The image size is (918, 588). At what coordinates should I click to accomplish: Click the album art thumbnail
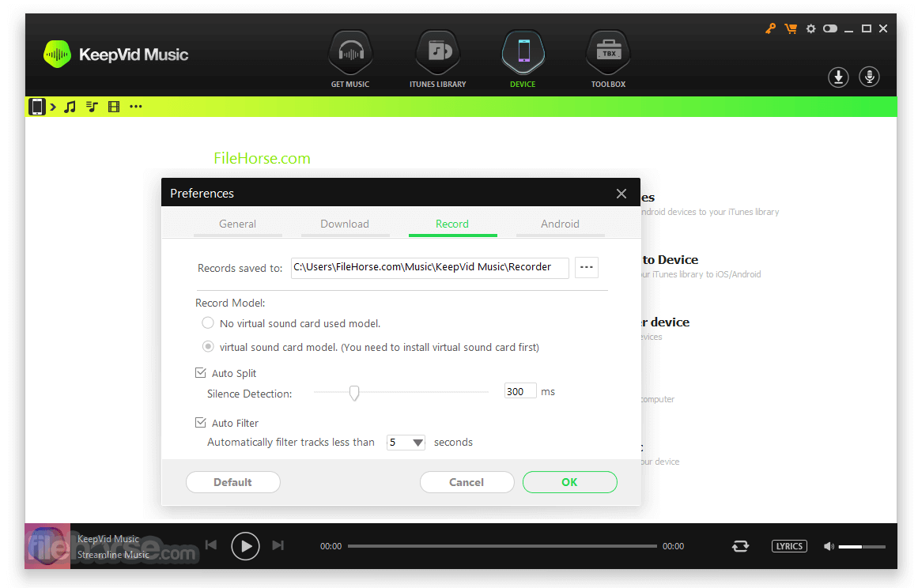coord(47,546)
